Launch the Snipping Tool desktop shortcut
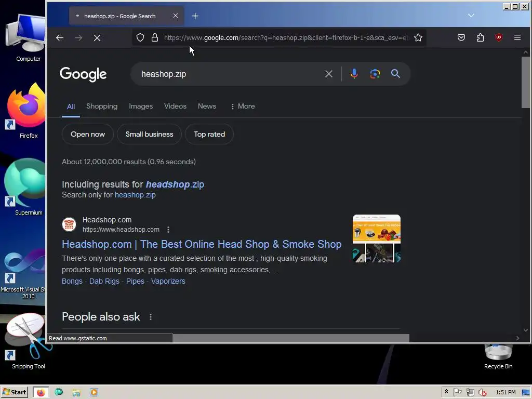532x399 pixels. 28,342
